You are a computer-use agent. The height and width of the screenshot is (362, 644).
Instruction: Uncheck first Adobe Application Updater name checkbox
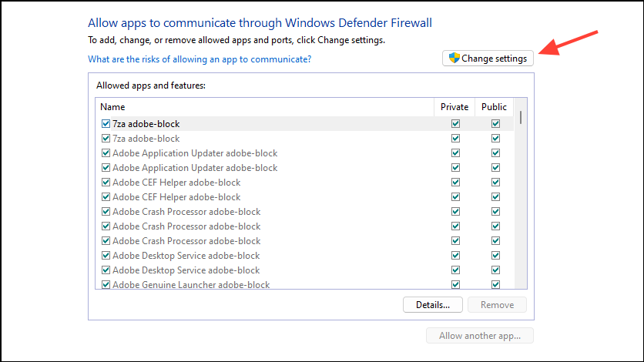pyautogui.click(x=106, y=153)
